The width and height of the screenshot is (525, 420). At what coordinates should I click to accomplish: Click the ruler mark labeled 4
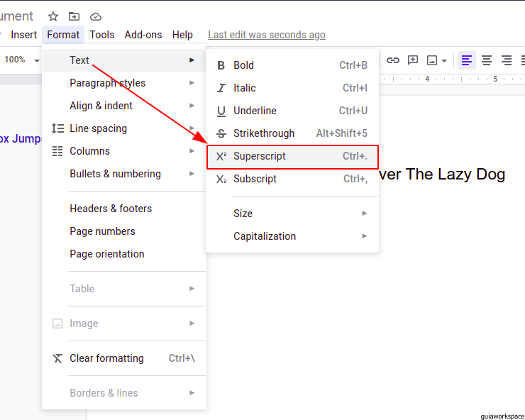[x=427, y=79]
